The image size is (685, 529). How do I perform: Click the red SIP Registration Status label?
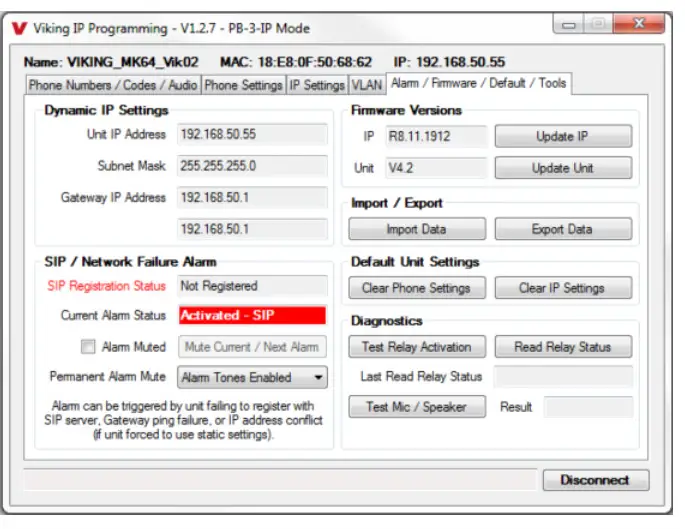[x=106, y=286]
